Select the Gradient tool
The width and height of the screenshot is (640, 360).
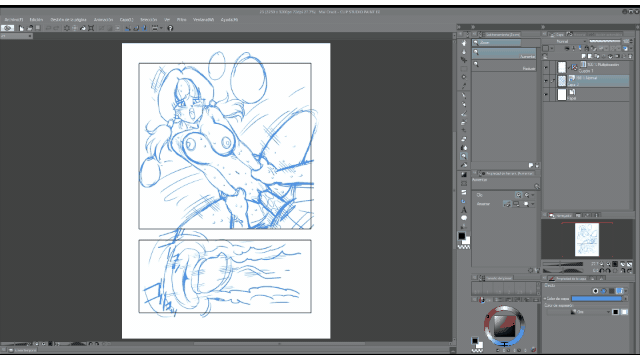point(464,174)
